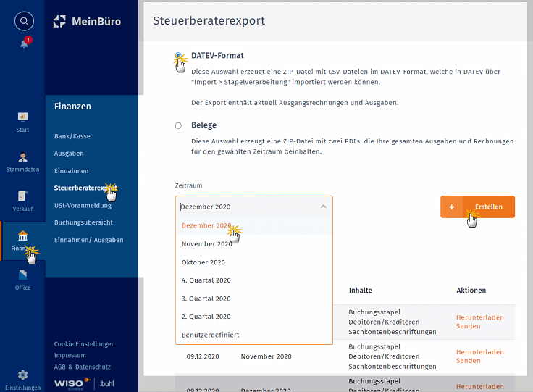Image resolution: width=533 pixels, height=392 pixels.
Task: Click the Inhalte column header
Action: (361, 291)
